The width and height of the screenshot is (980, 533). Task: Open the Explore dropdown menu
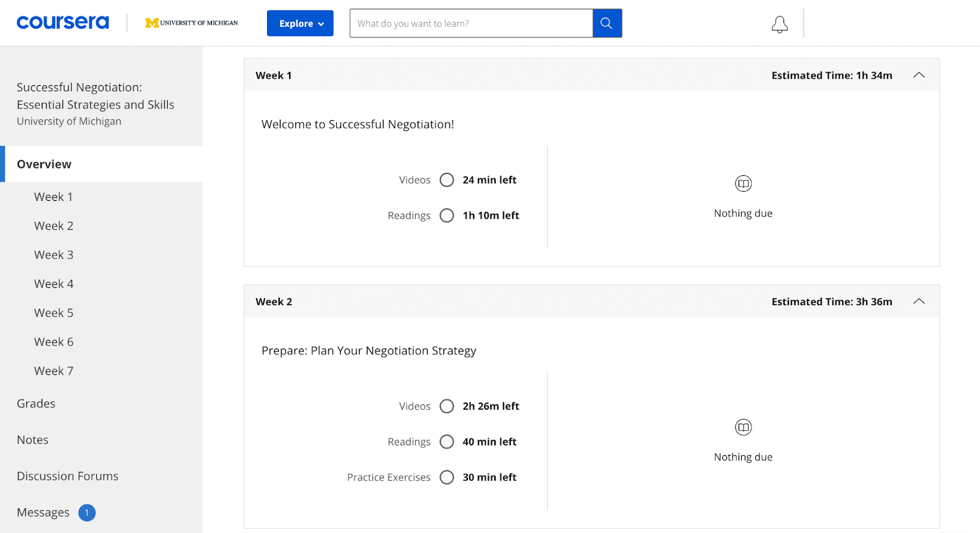click(x=300, y=23)
